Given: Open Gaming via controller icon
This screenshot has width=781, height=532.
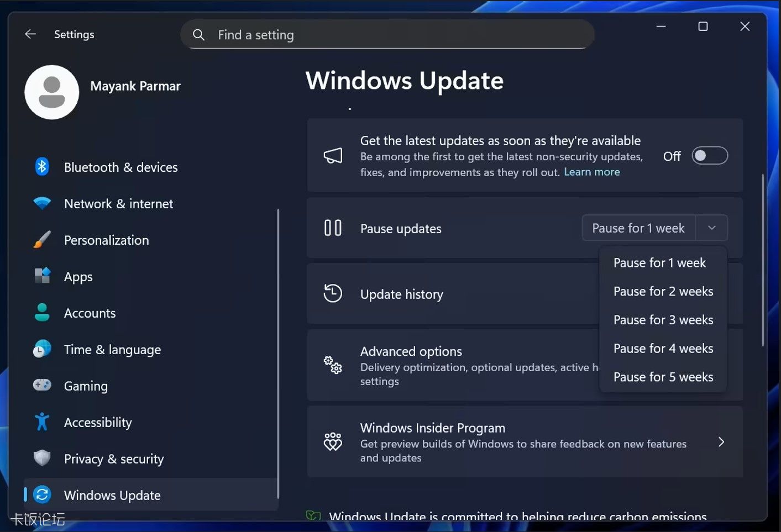Looking at the screenshot, I should [x=42, y=385].
